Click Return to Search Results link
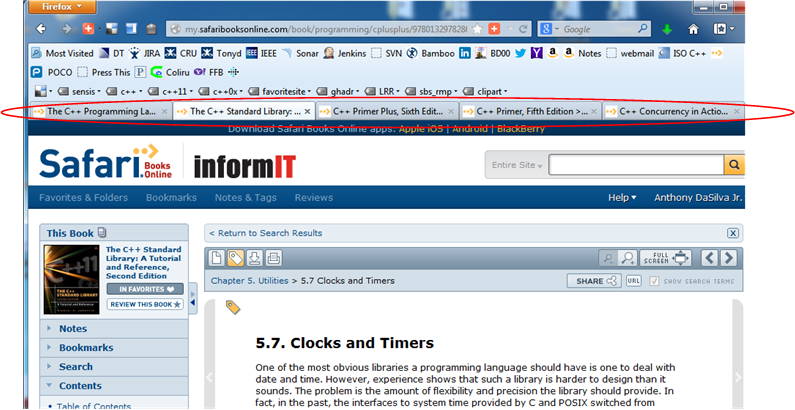795x410 pixels. point(269,233)
